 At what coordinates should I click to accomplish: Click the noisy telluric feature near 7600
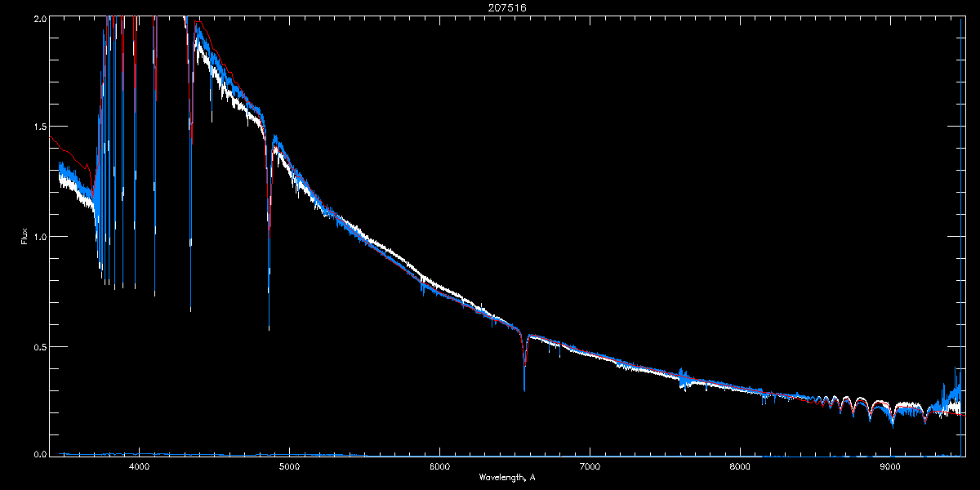[684, 377]
